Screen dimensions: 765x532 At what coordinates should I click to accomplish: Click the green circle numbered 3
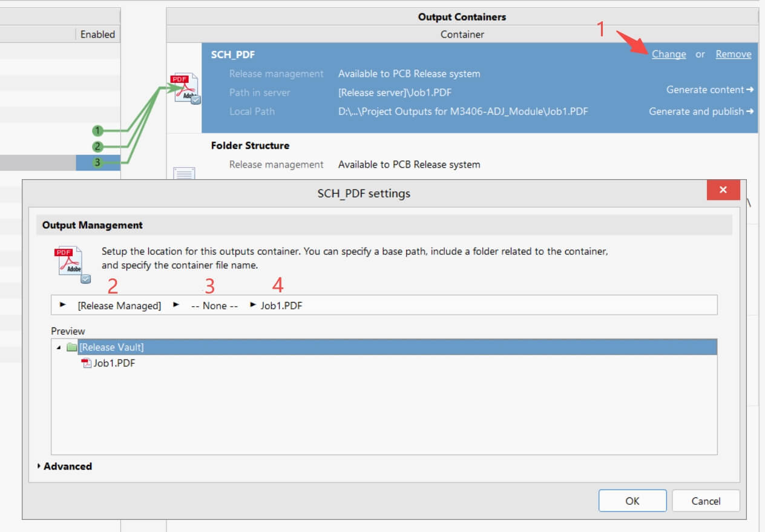[x=97, y=162]
